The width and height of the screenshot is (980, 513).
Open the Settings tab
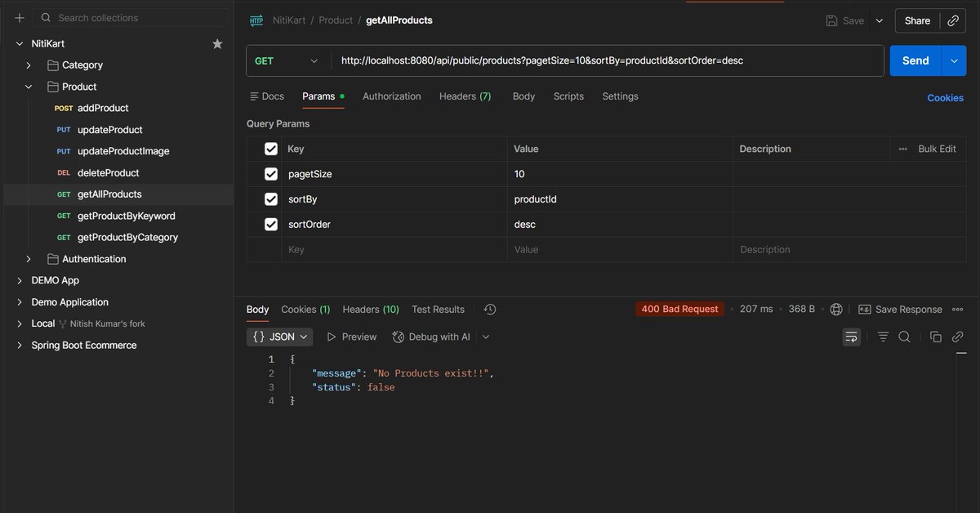[620, 96]
